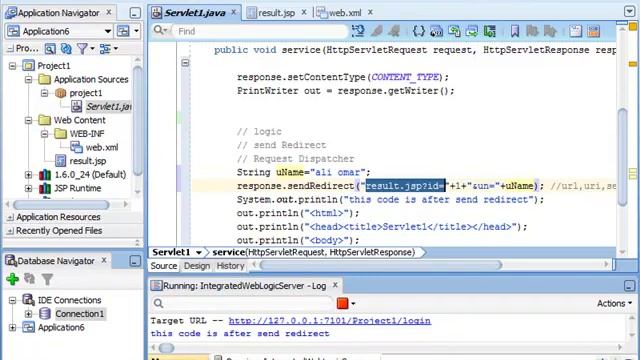Minimize the Running Log panel

point(629,286)
